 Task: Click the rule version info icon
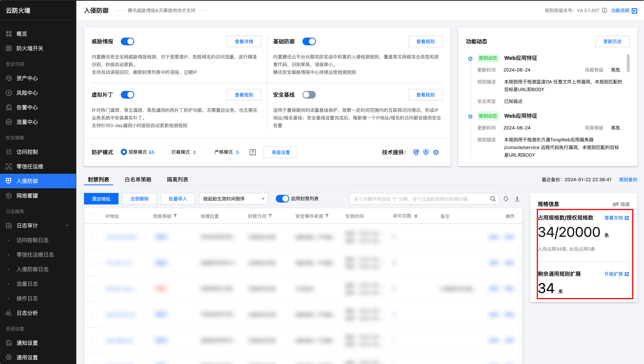coord(604,11)
